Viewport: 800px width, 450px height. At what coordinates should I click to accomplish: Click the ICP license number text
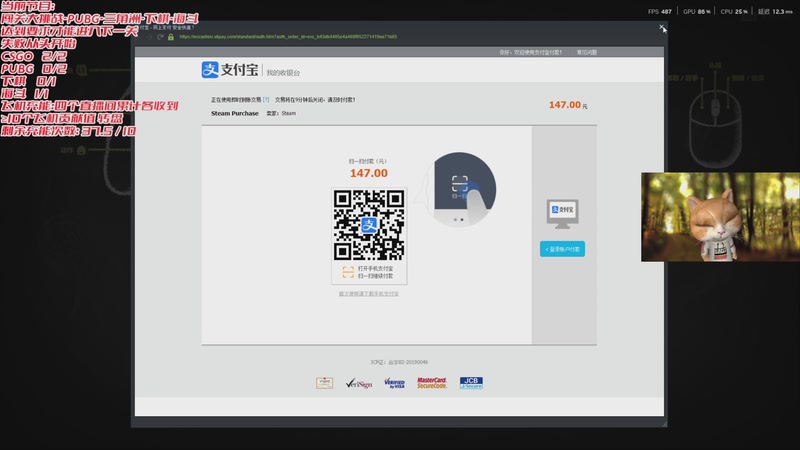399,362
